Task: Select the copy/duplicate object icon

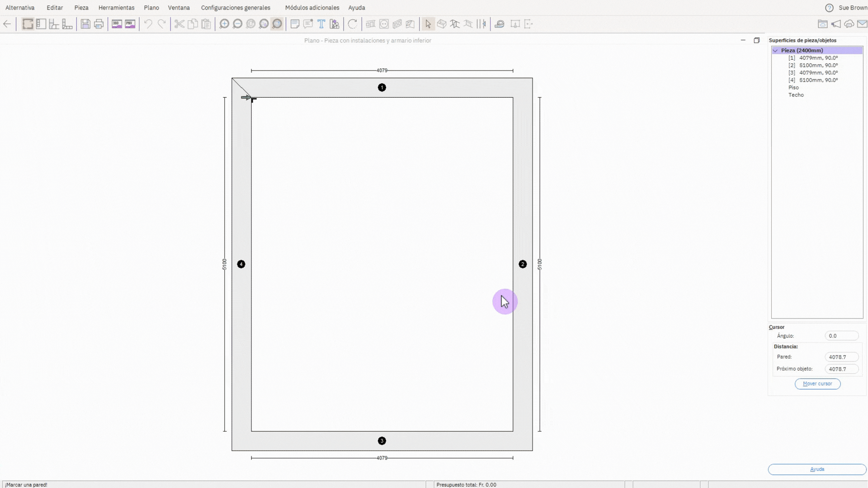Action: click(x=193, y=24)
